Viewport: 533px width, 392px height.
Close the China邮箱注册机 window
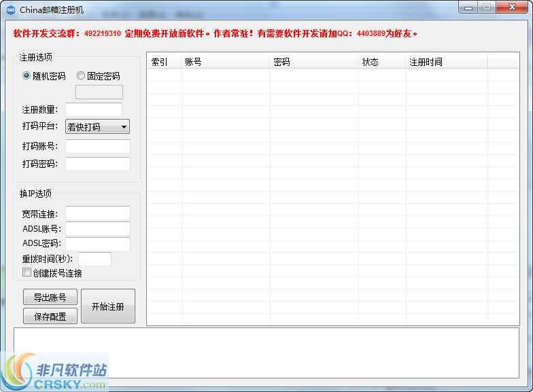(512, 7)
